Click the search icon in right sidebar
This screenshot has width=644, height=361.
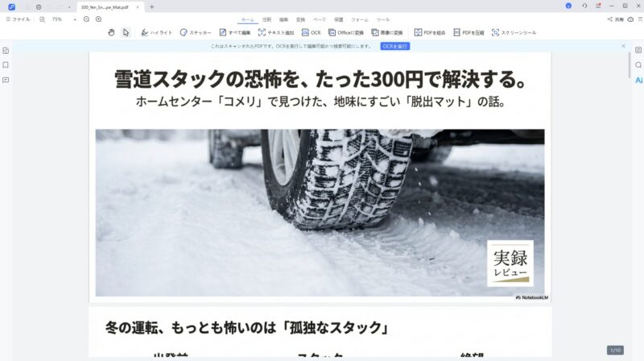638,64
